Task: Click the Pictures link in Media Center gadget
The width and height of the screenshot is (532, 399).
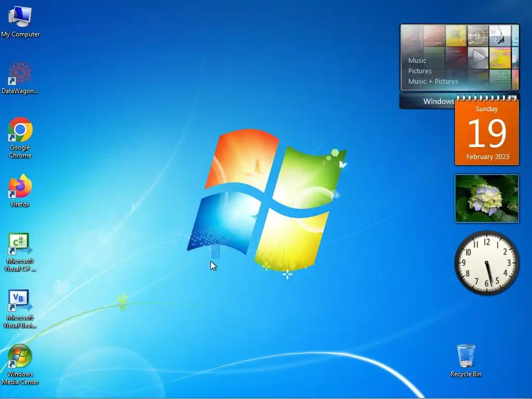Action: 420,71
